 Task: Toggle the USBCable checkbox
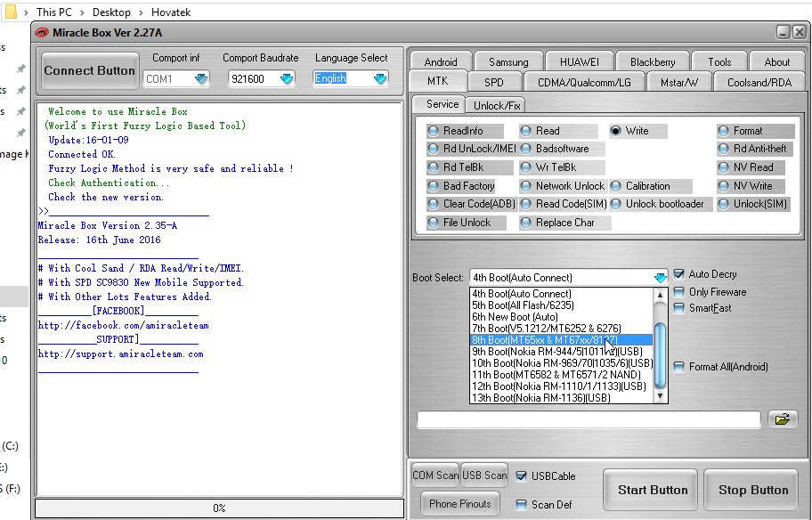pyautogui.click(x=522, y=476)
